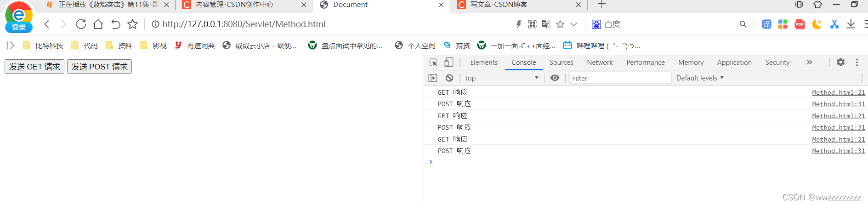The image size is (868, 205).
Task: Show more DevTools tabs chevron
Action: coord(809,62)
